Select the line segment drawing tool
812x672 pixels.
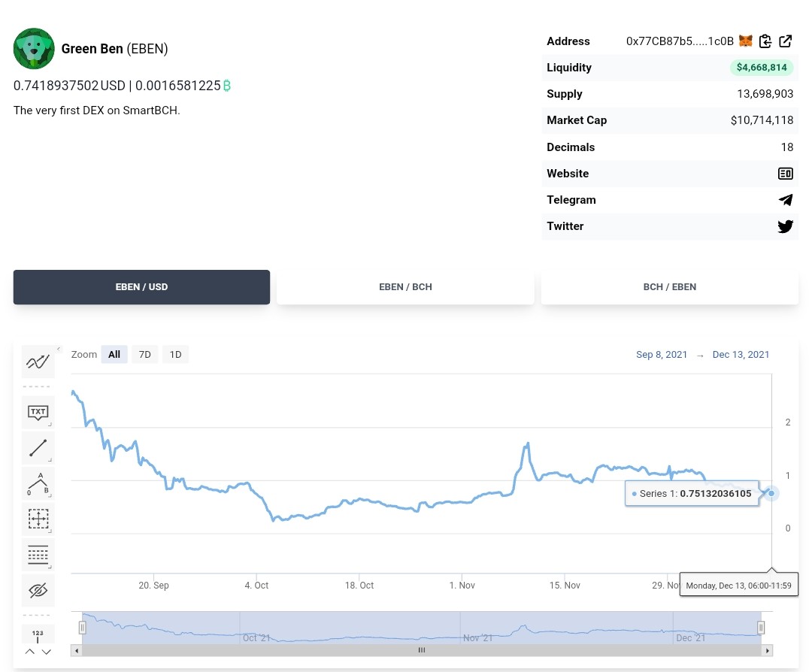tap(38, 448)
